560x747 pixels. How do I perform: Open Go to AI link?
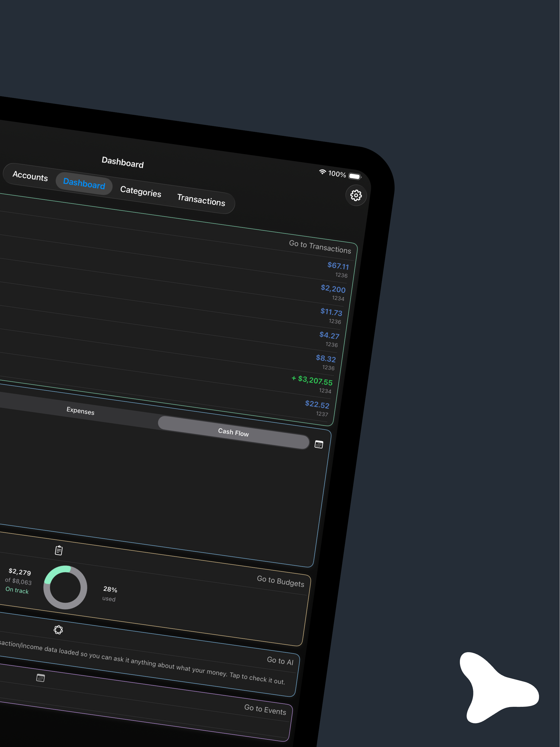tap(280, 661)
